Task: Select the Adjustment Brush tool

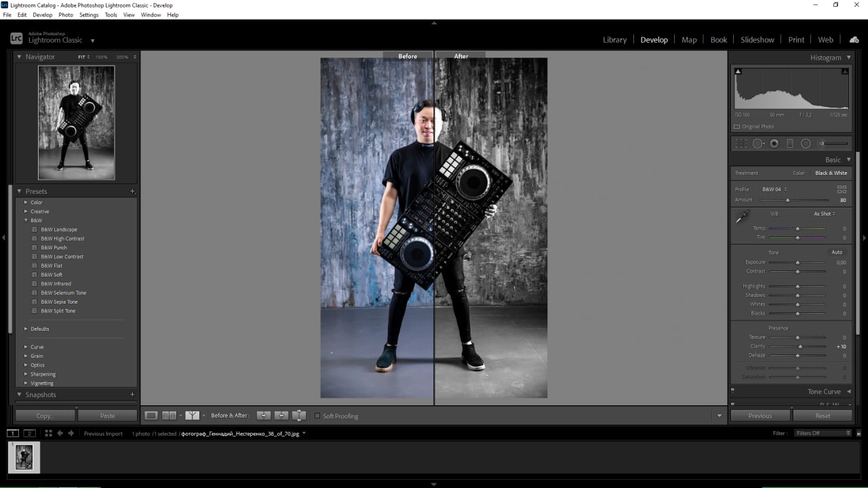Action: [x=833, y=144]
